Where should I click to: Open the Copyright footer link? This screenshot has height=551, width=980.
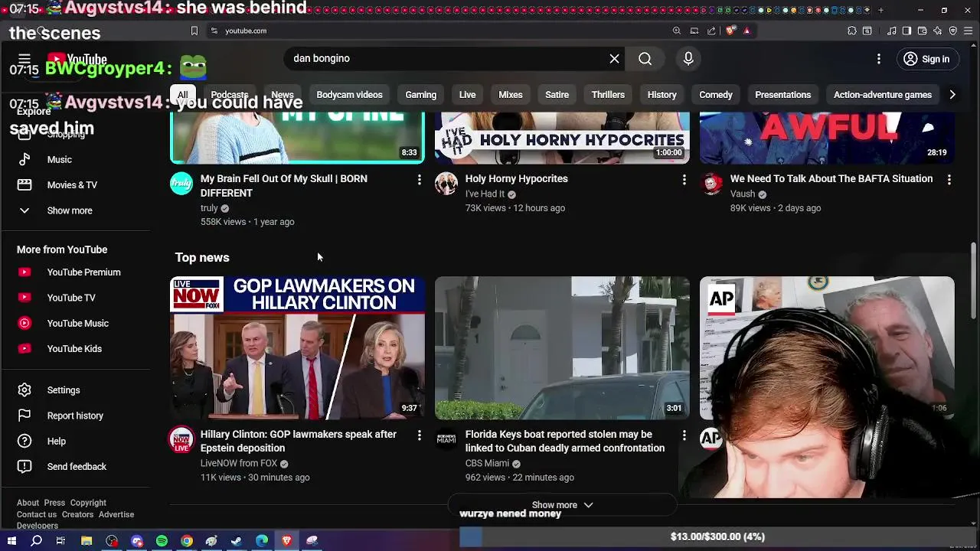(88, 503)
